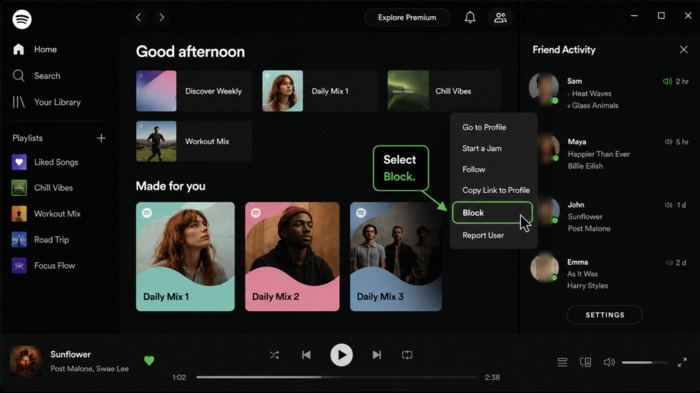Toggle repeat mode
This screenshot has height=393, width=700.
tap(407, 355)
